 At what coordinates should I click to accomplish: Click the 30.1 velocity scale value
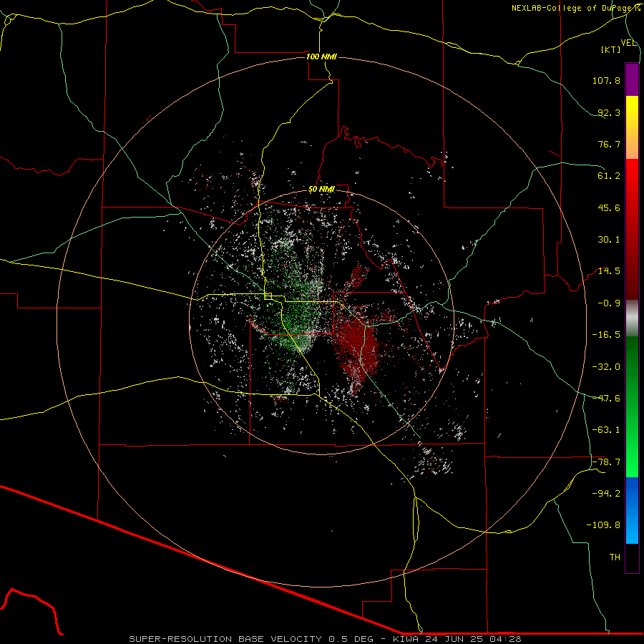coord(609,240)
